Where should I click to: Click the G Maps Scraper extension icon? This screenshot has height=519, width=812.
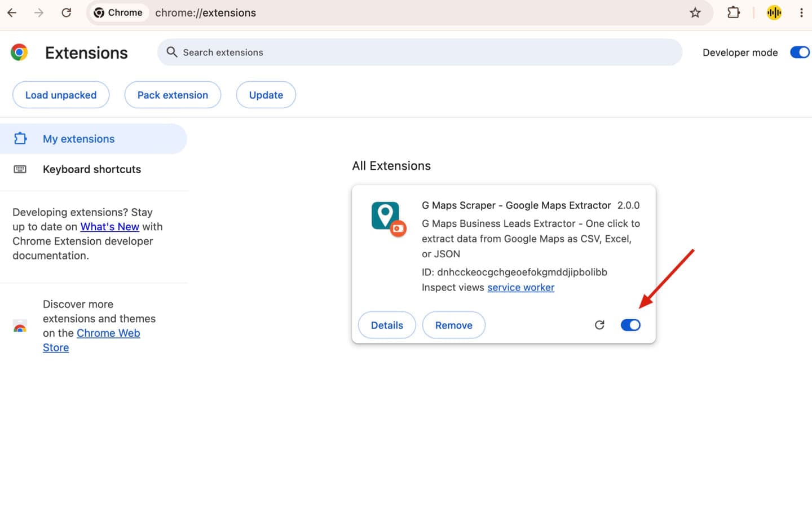coord(389,219)
